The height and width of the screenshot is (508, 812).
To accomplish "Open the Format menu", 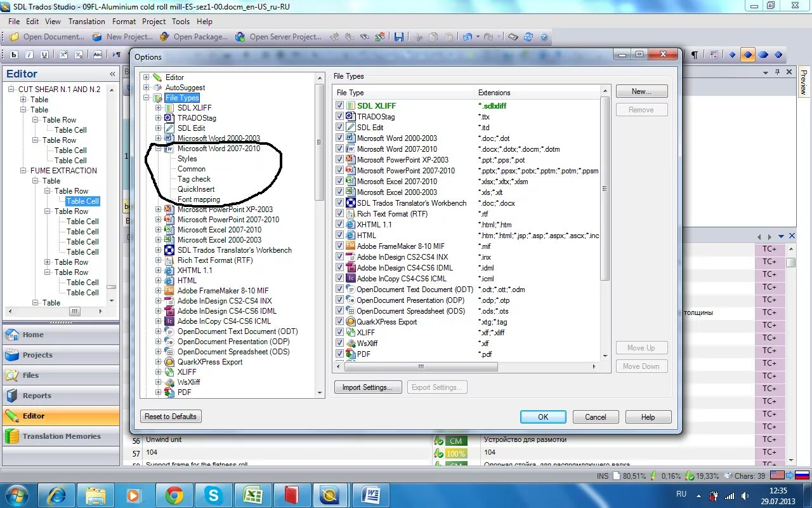I will [124, 21].
